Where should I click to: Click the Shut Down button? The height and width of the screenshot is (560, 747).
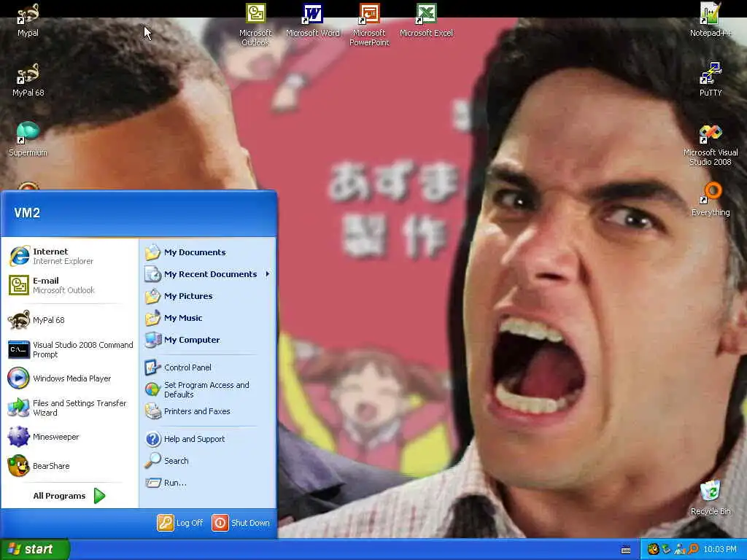pos(241,523)
